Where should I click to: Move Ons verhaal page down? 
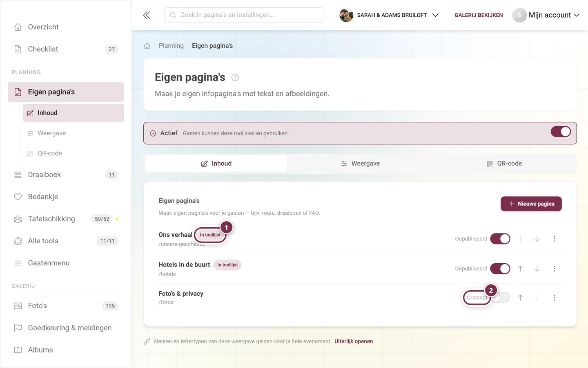pos(537,239)
